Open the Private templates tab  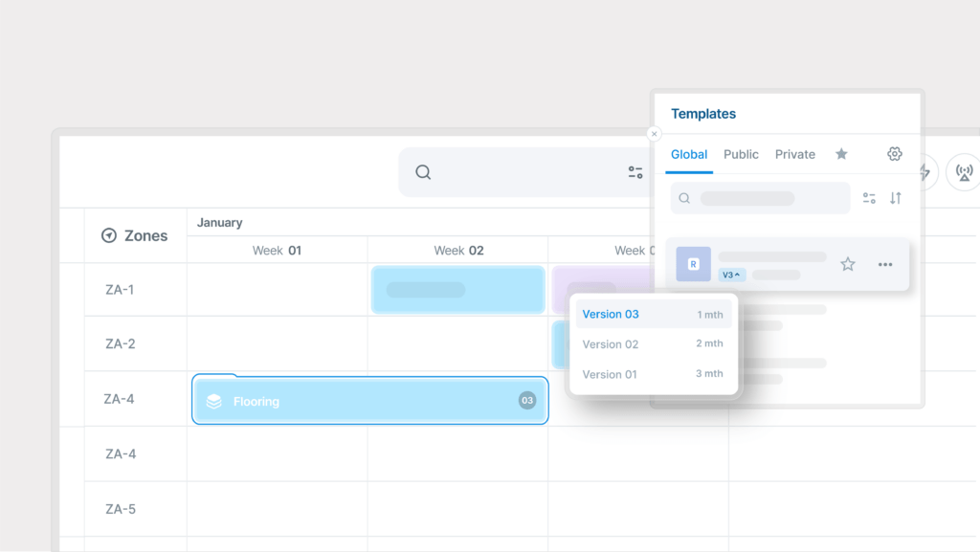coord(795,154)
